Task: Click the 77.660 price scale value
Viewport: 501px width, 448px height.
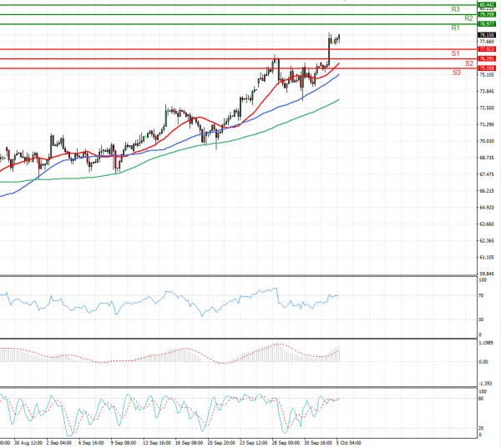Action: [x=487, y=42]
